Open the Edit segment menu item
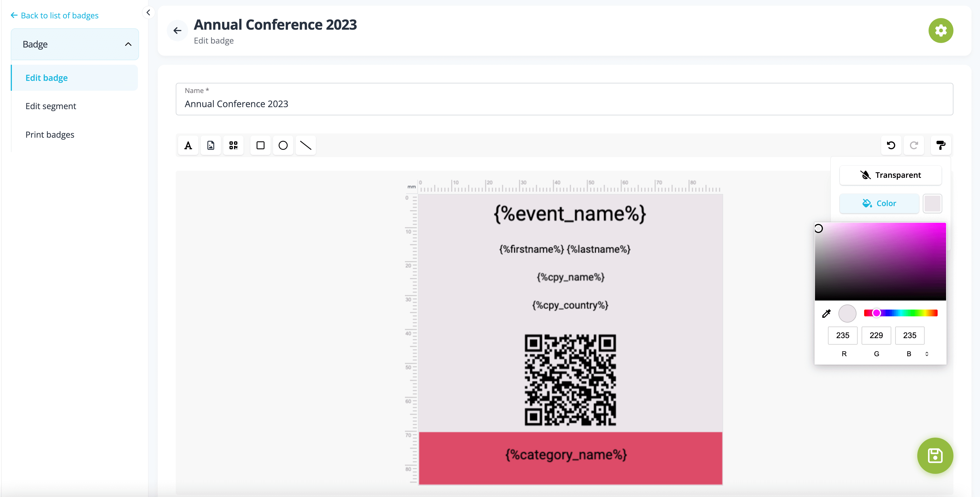This screenshot has width=980, height=497. click(x=51, y=106)
